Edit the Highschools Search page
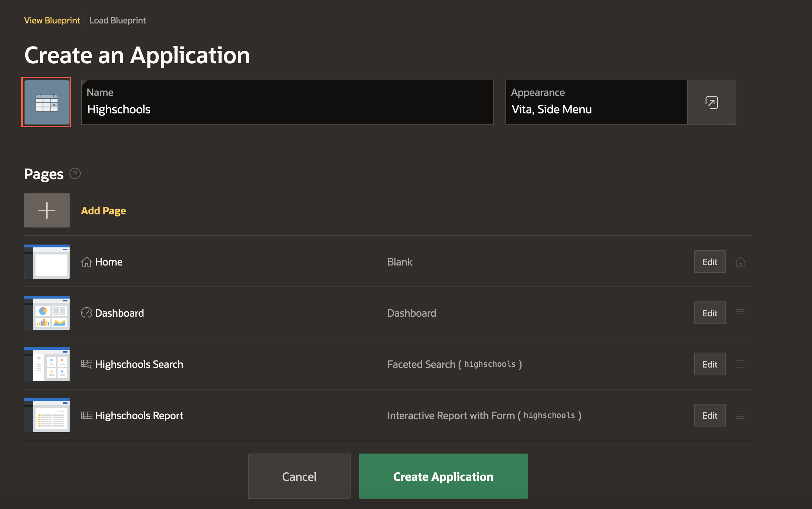This screenshot has height=509, width=812. (710, 364)
